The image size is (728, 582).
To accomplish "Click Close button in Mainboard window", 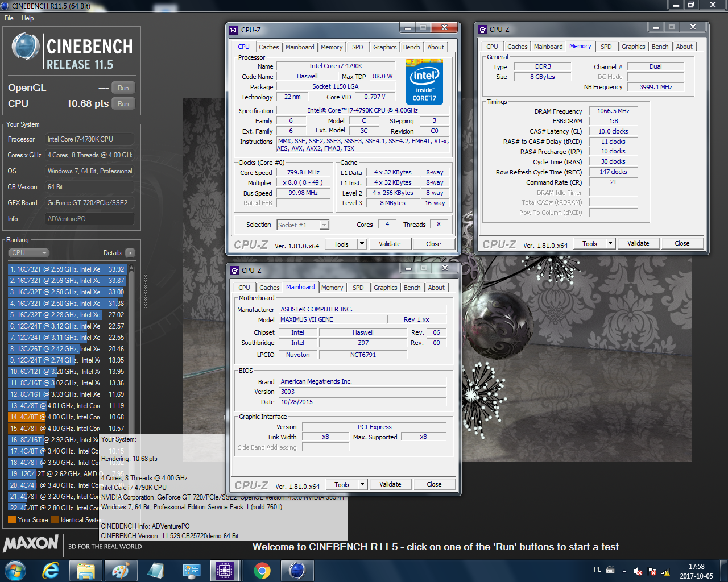I will click(x=434, y=484).
